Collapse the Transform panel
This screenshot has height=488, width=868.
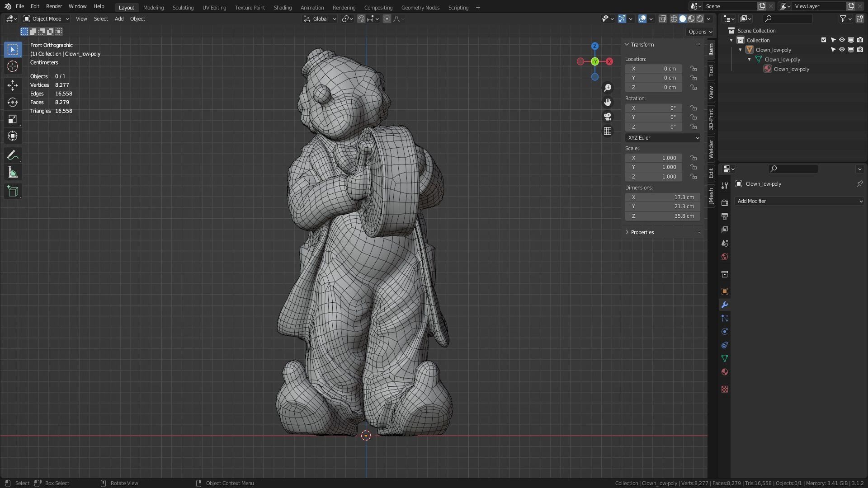point(642,45)
